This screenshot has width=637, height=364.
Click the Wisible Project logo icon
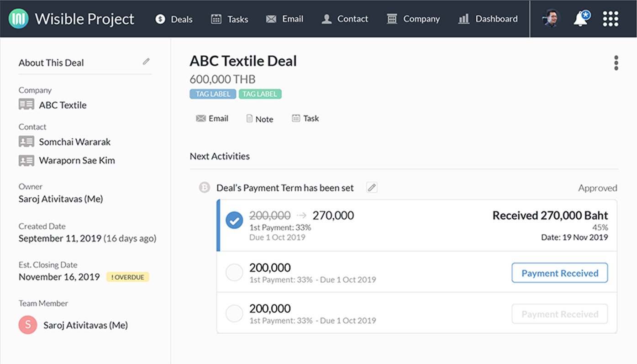pos(19,19)
